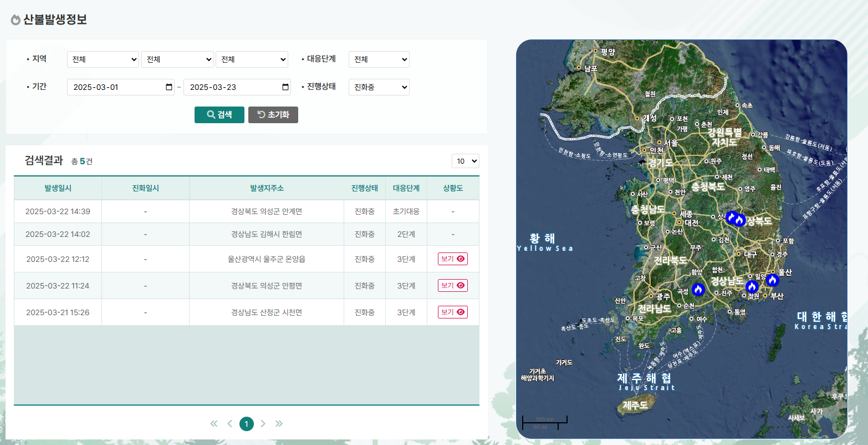This screenshot has width=868, height=445.
Task: Click the fire marker near 함양 on map
Action: 698,289
